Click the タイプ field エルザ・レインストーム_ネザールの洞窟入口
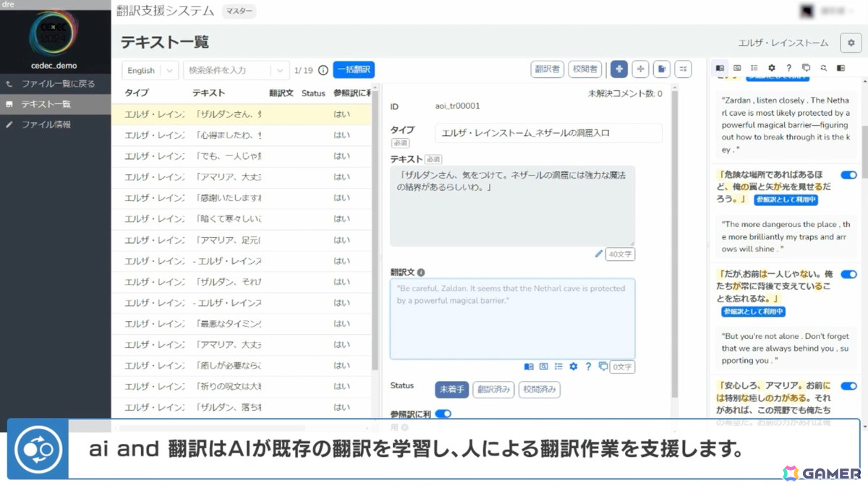868x488 pixels. tap(548, 133)
